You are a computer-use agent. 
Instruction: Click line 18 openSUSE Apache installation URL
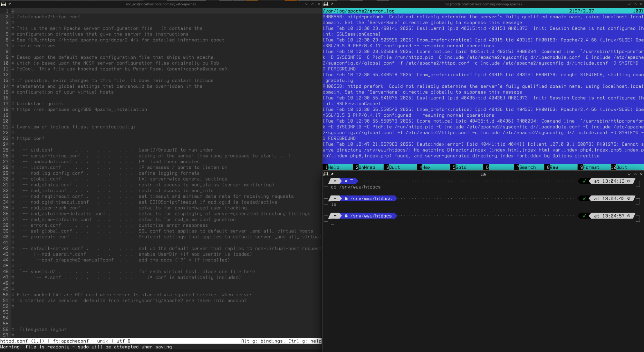(x=82, y=109)
